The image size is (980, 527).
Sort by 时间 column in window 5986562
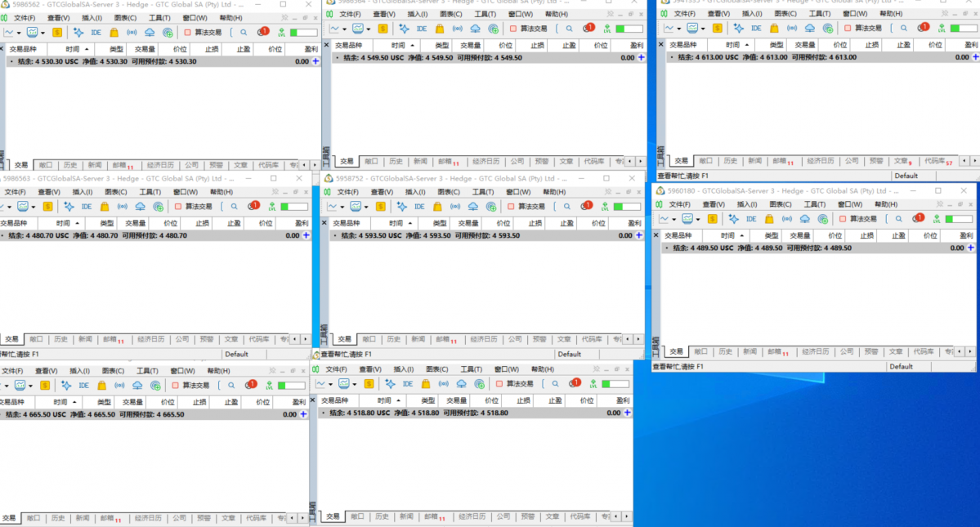(x=76, y=49)
